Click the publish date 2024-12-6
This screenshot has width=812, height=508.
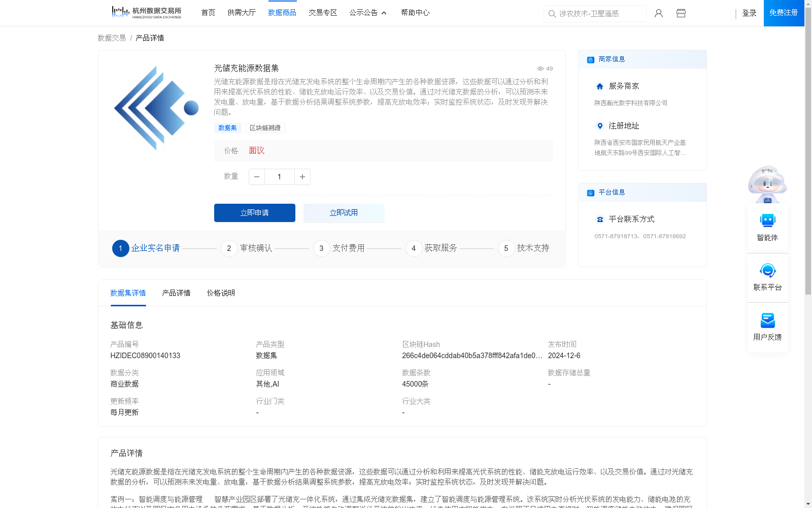[x=564, y=356]
